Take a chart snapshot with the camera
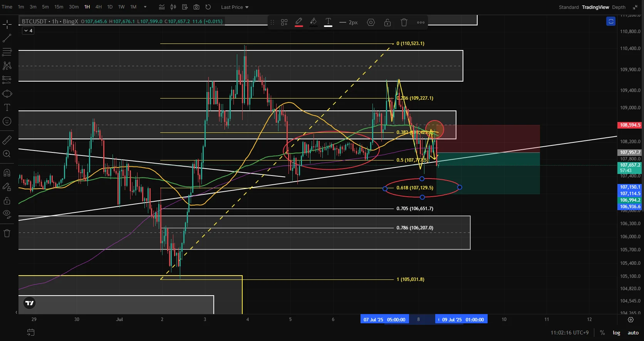The height and width of the screenshot is (341, 644). point(196,7)
